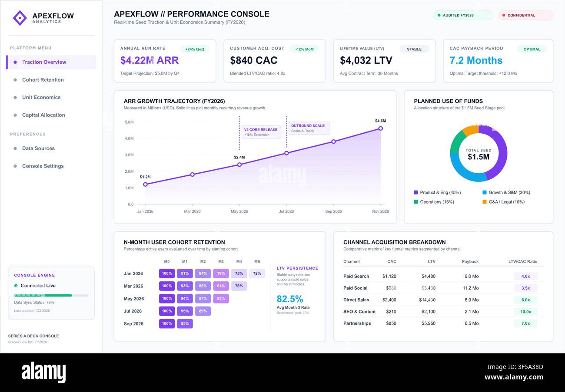
Task: Click the 82.5% Avg Month 3 Rate
Action: pos(290,299)
